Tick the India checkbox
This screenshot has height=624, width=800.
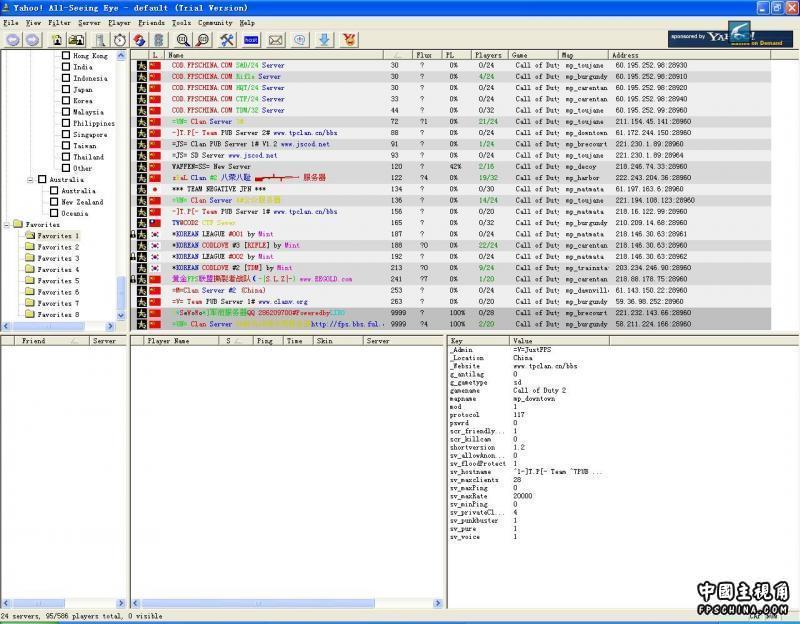pyautogui.click(x=66, y=67)
